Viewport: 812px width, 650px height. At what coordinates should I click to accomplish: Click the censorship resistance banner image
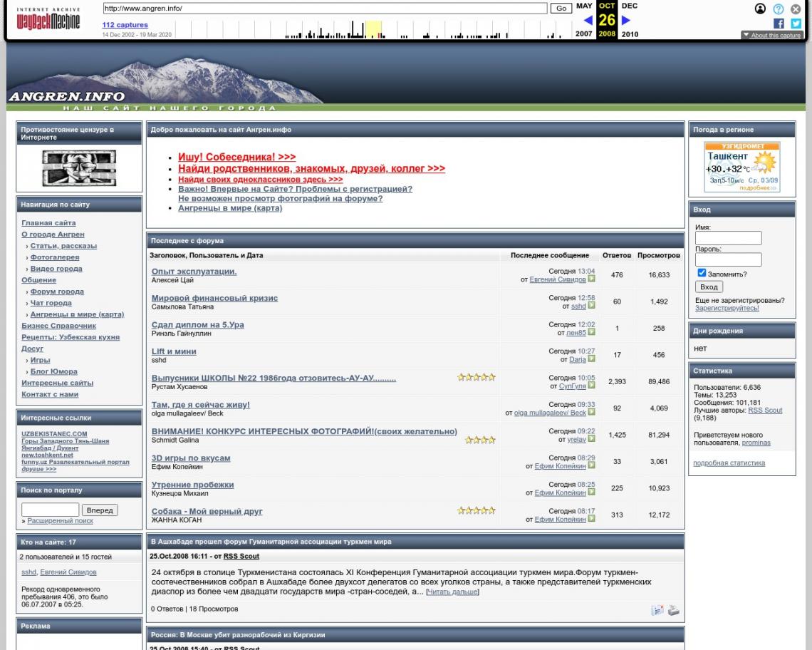pyautogui.click(x=79, y=168)
